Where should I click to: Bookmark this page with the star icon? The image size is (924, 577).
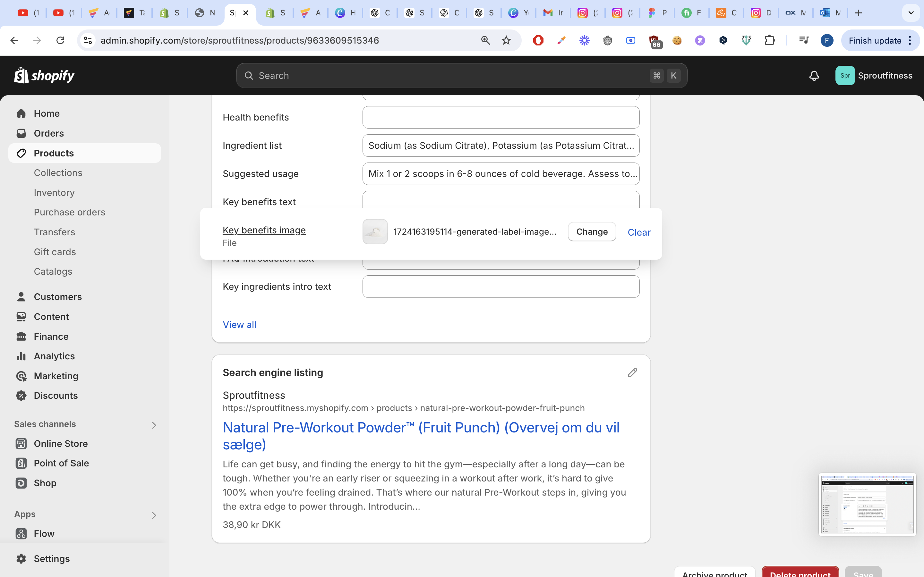(506, 40)
